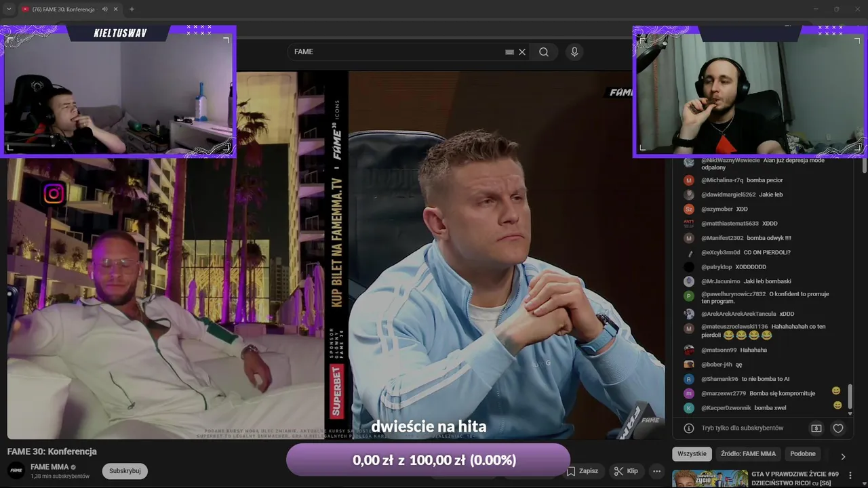Click the avatar of @KacperDzwonnik
Viewport: 868px width, 488px height.
pos(689,408)
